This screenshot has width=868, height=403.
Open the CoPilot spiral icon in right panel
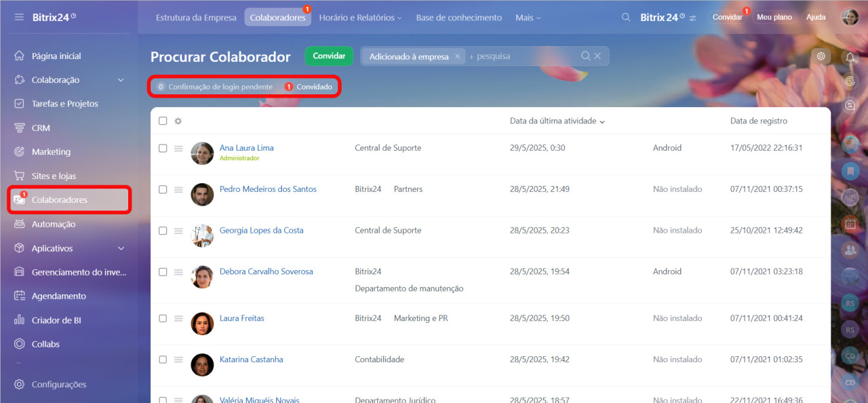[850, 81]
